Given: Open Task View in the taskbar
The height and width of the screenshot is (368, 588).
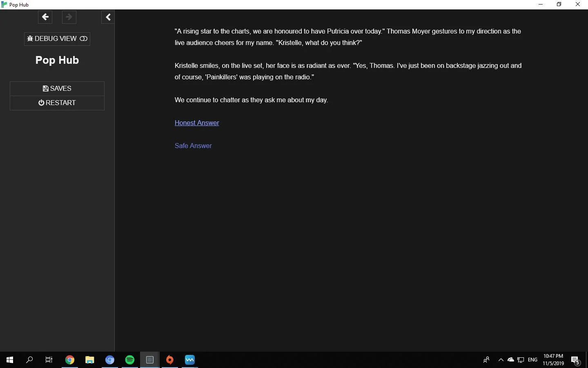Looking at the screenshot, I should [49, 360].
